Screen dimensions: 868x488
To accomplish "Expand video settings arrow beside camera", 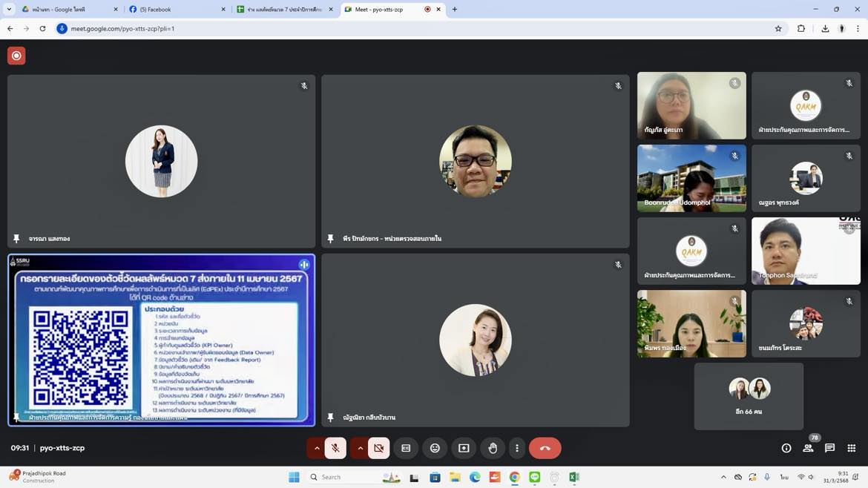I will [360, 448].
